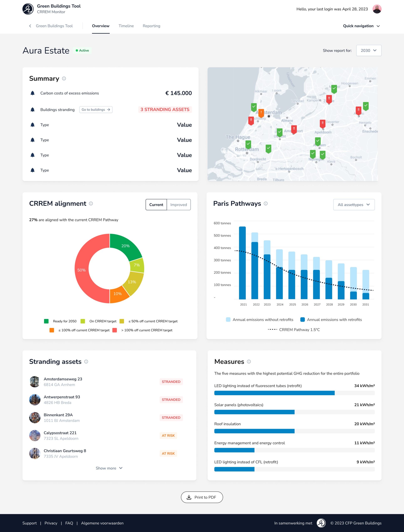Viewport: 404px width, 532px height.
Task: Open the report year dropdown showing 2030
Action: (x=368, y=50)
